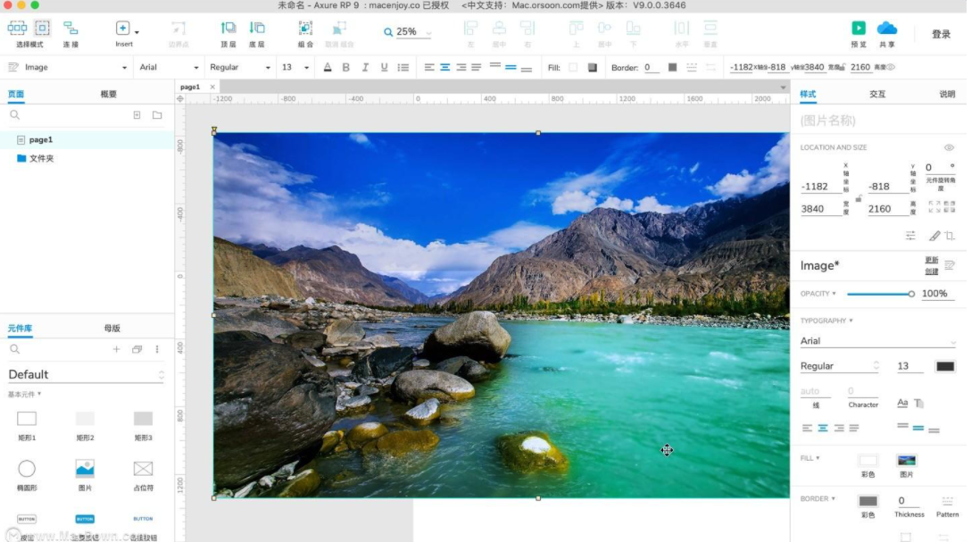The width and height of the screenshot is (980, 542).
Task: Add a new folder in pages panel
Action: (x=157, y=115)
